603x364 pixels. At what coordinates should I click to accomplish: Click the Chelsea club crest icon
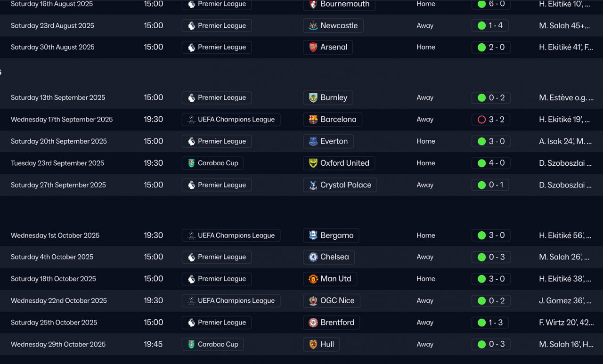click(313, 257)
